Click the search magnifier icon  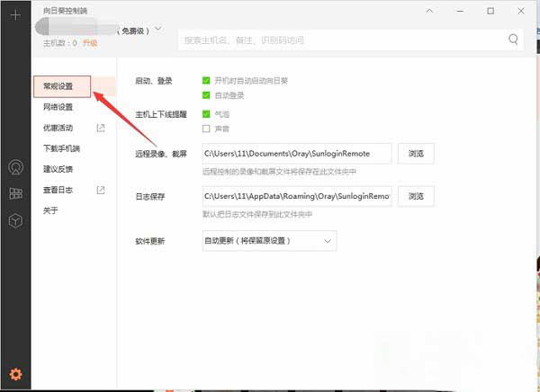pyautogui.click(x=513, y=40)
